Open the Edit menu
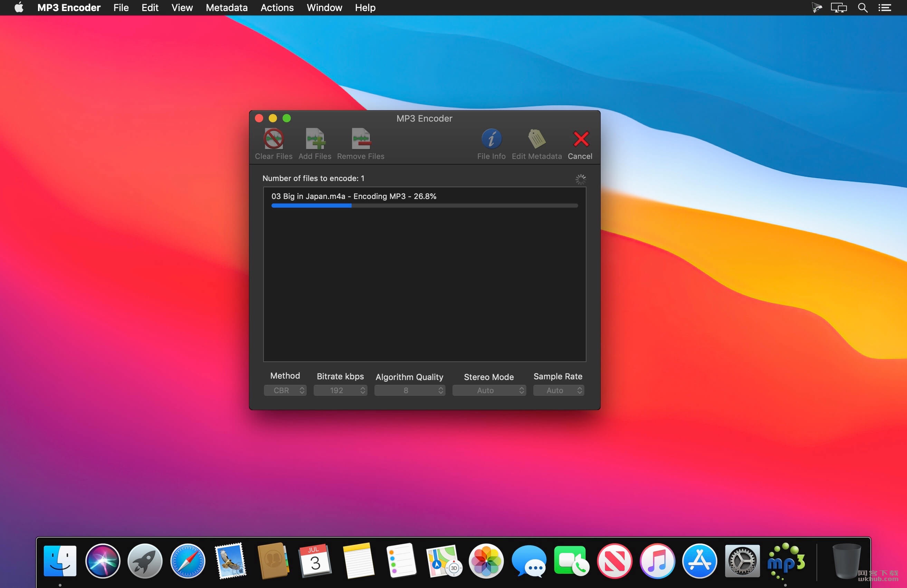Screen dimensions: 907x588 (150, 8)
